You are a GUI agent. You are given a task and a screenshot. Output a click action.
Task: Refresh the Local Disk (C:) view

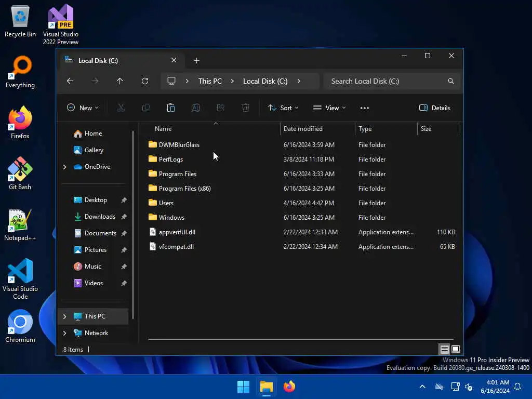[x=145, y=81]
